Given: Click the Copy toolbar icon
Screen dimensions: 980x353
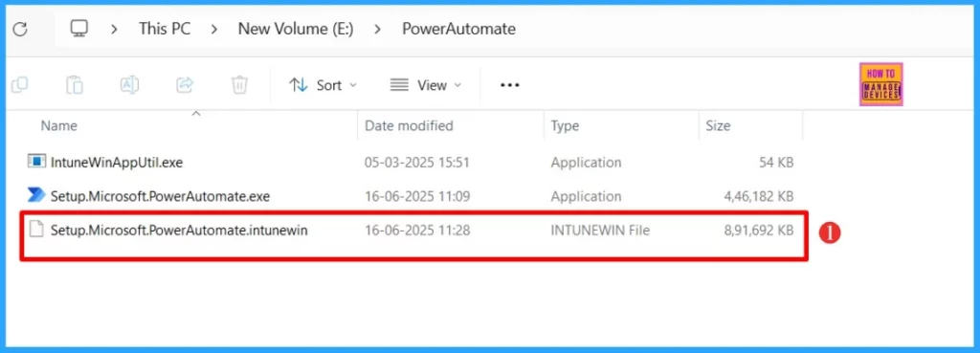Looking at the screenshot, I should point(19,85).
